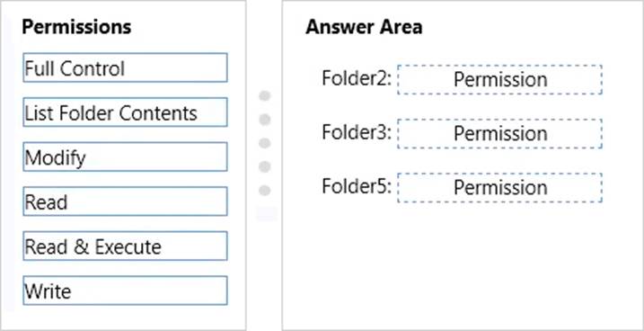The height and width of the screenshot is (331, 644).
Task: Click the Folder5 permission drop target
Action: (x=499, y=187)
